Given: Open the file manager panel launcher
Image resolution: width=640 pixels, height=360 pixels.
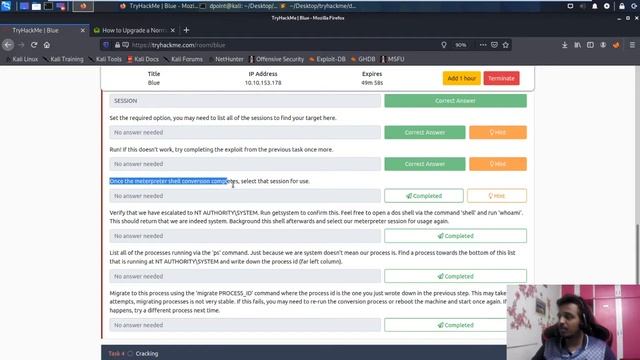Looking at the screenshot, I should click(x=36, y=6).
